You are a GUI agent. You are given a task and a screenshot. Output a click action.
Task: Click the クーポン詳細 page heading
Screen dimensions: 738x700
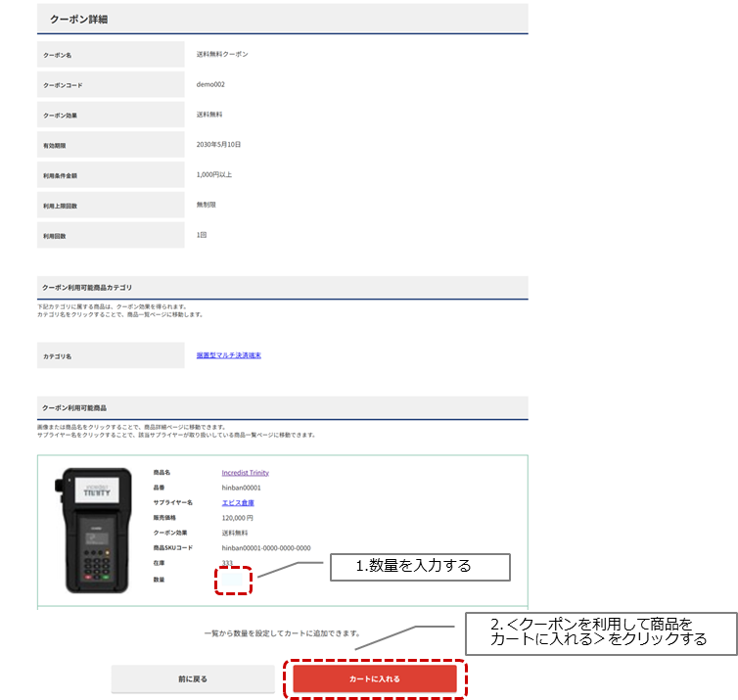pos(79,19)
